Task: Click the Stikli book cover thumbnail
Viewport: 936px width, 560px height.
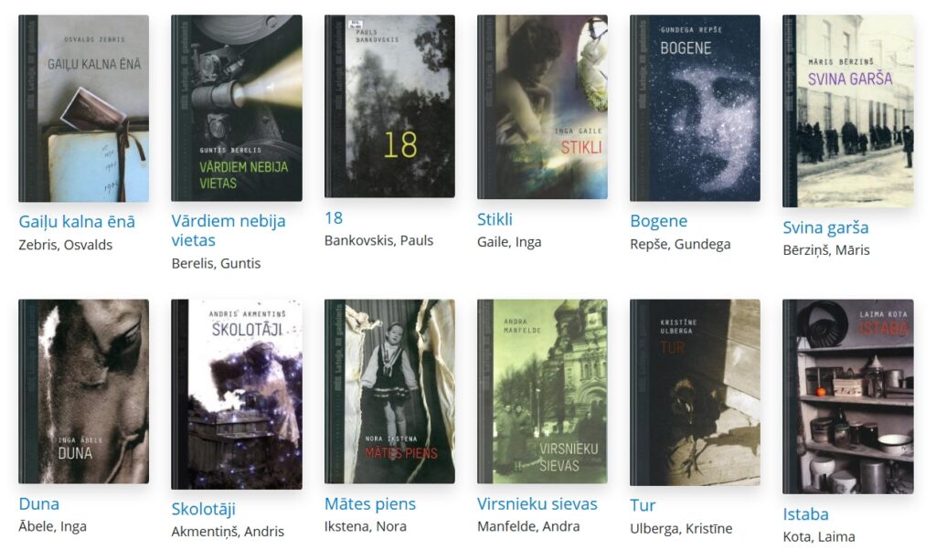Action: point(542,107)
